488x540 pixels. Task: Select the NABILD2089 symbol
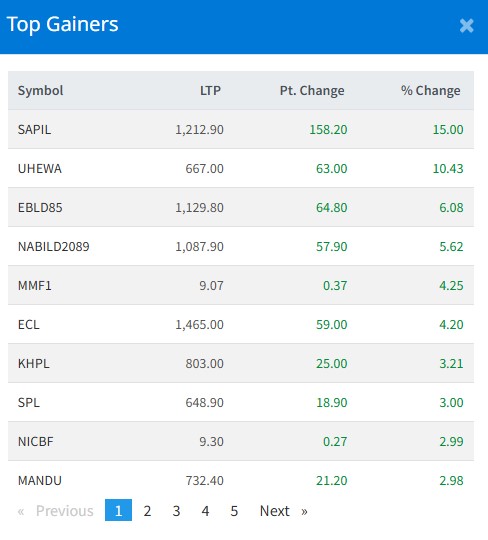click(54, 247)
